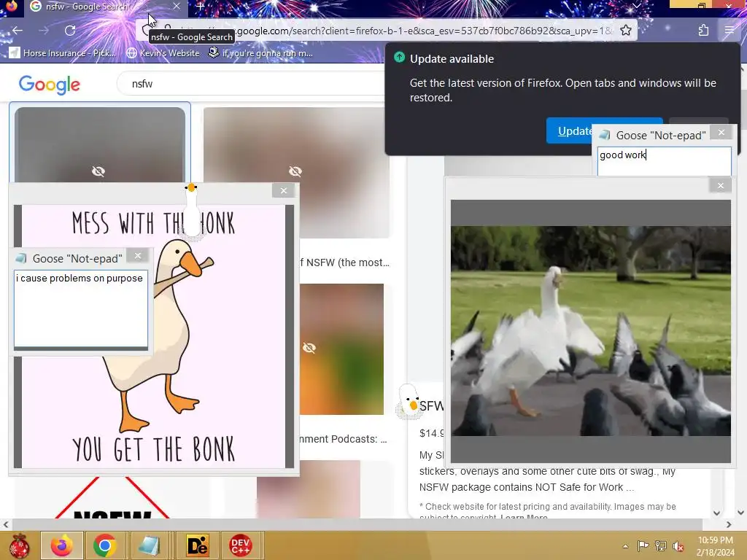Open the De application in taskbar
This screenshot has width=747, height=560.
(x=197, y=545)
